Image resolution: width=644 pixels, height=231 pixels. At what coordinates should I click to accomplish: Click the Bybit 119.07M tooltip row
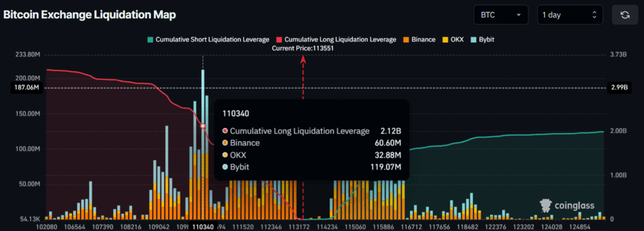coord(311,167)
